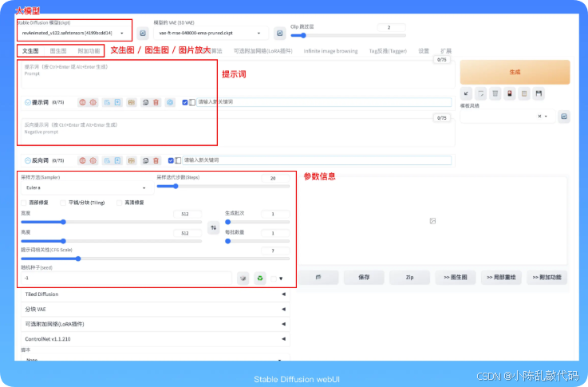Click the copy icon in the 反向词 row
Screen dimensions: 588x387
click(x=145, y=160)
